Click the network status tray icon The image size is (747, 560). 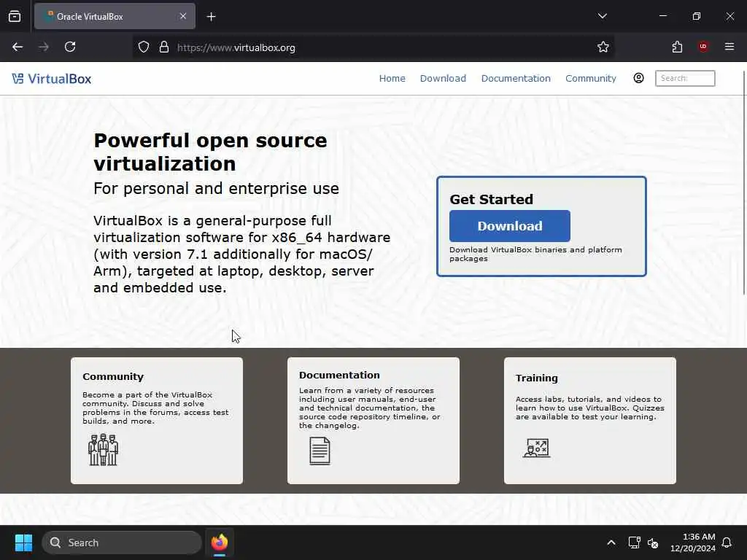point(634,542)
